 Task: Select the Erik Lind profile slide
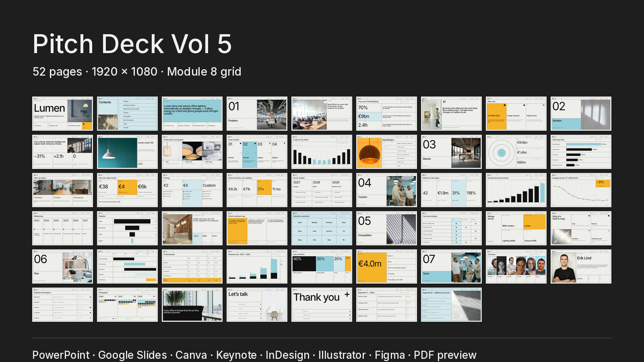pyautogui.click(x=581, y=267)
